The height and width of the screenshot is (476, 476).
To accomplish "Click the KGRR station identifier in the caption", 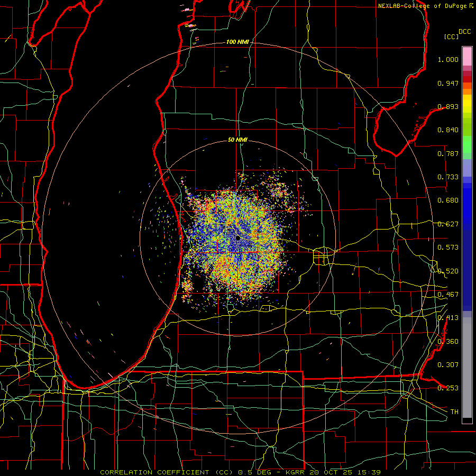I will point(295,472).
